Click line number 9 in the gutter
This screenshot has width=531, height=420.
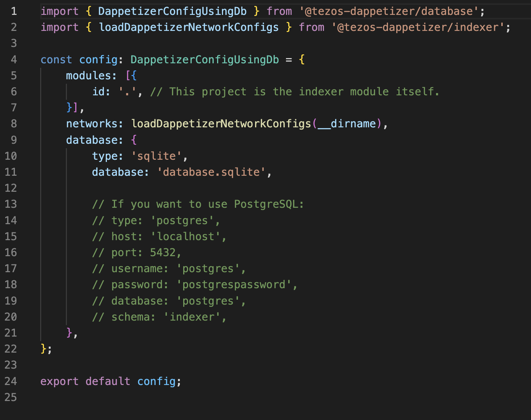14,140
